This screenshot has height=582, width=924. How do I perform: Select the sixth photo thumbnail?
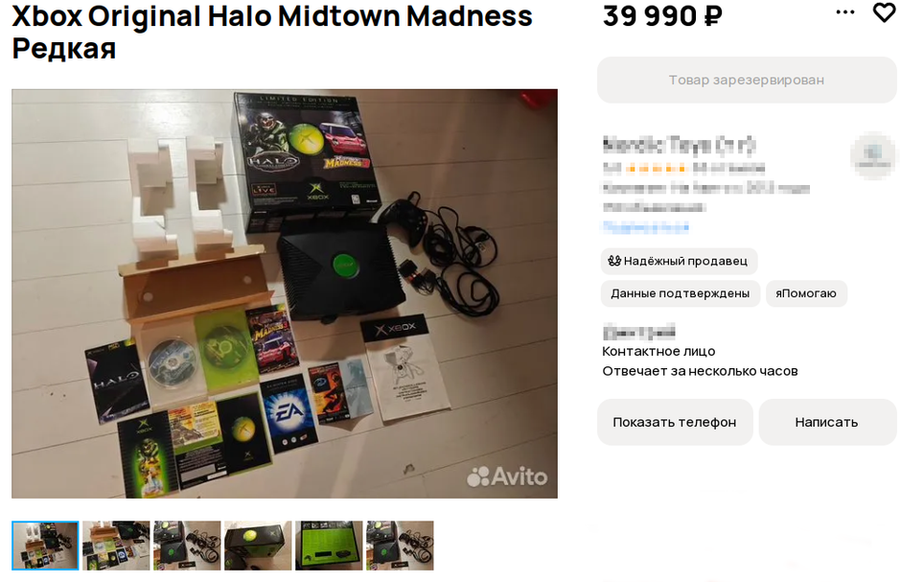pyautogui.click(x=400, y=546)
